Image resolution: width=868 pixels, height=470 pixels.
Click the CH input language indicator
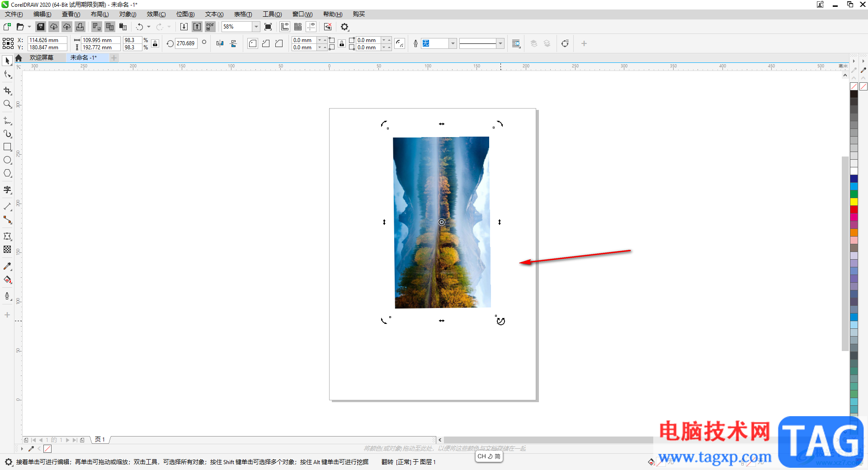point(489,456)
